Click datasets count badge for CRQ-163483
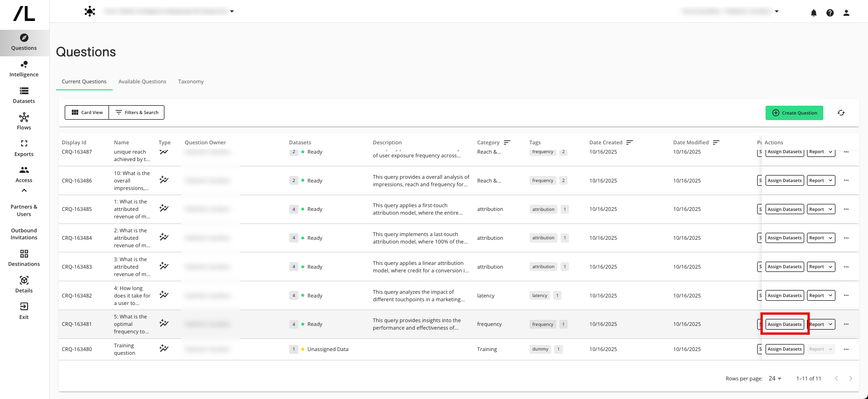The image size is (868, 399). [293, 267]
